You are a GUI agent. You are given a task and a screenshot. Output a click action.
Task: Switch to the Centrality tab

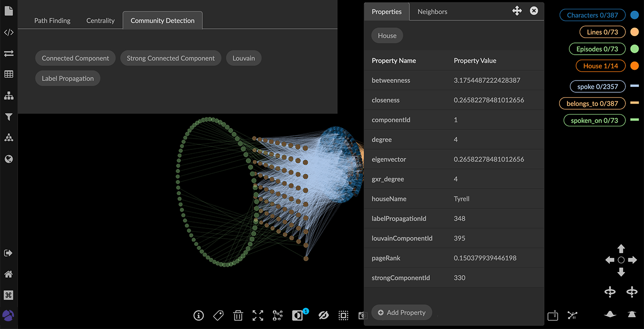[x=101, y=21]
